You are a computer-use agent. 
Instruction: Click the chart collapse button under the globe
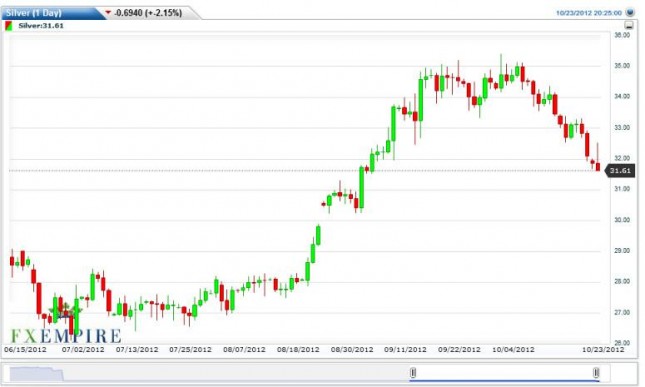pyautogui.click(x=629, y=25)
